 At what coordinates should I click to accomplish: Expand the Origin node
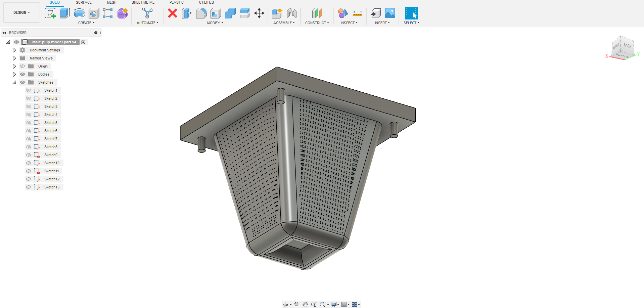pyautogui.click(x=14, y=66)
